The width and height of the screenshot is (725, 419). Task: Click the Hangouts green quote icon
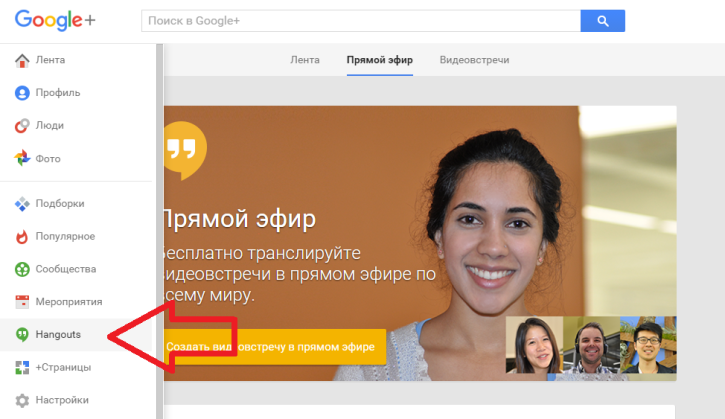pyautogui.click(x=22, y=334)
